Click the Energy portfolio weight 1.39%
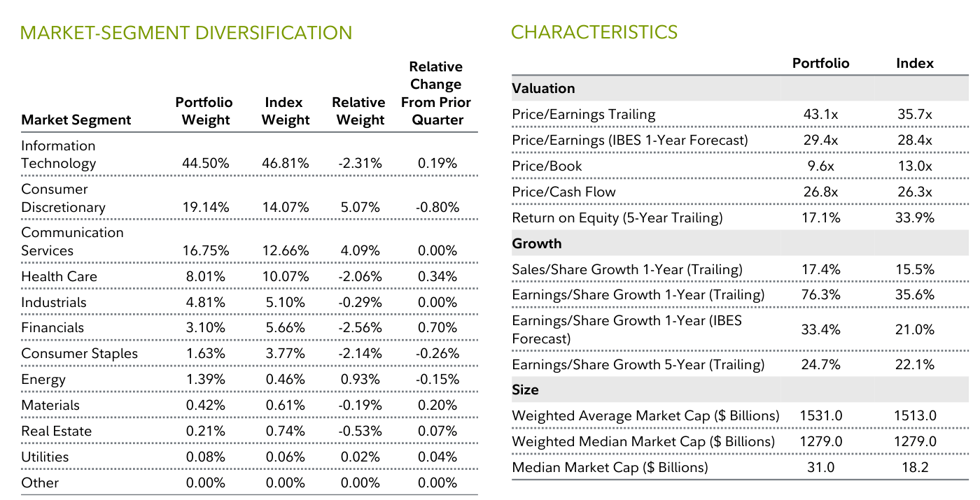980x500 pixels. [206, 380]
